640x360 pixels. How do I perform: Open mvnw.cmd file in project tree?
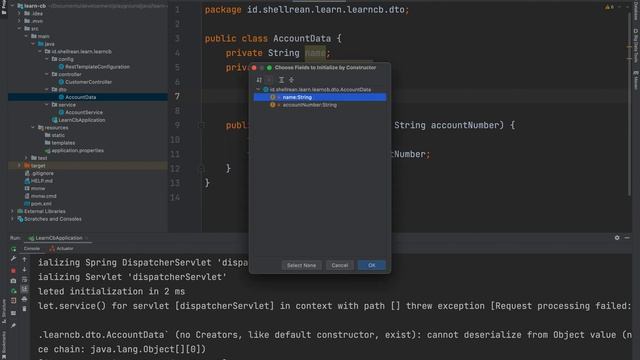43,196
